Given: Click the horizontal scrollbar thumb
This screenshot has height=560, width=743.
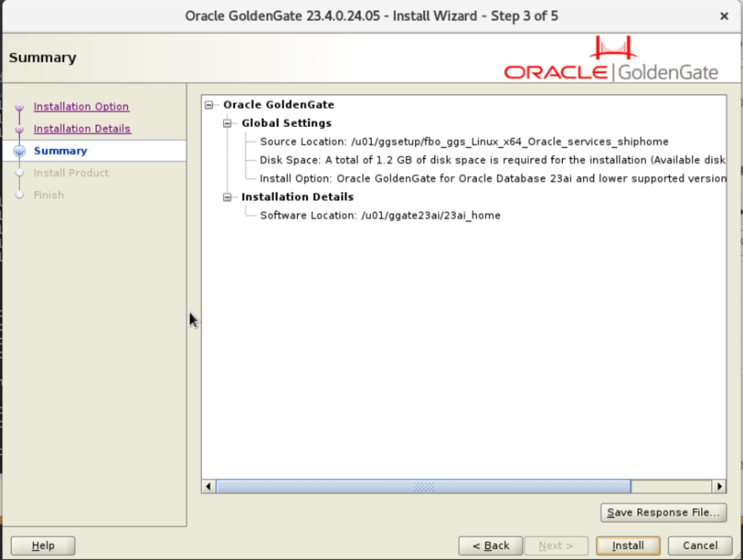Looking at the screenshot, I should click(424, 486).
